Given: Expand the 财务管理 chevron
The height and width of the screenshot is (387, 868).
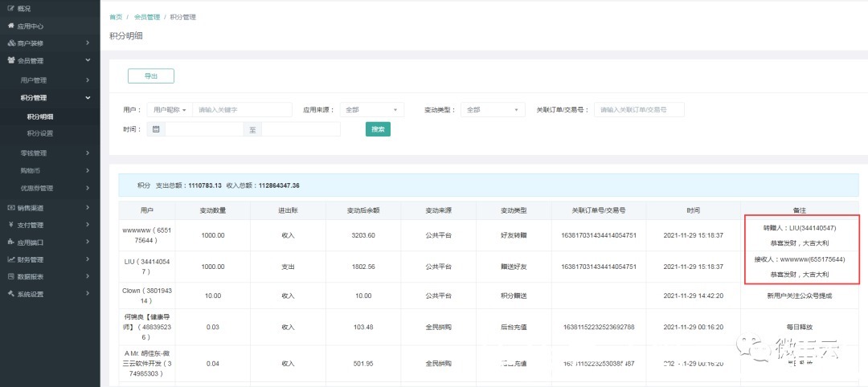Looking at the screenshot, I should tap(88, 259).
